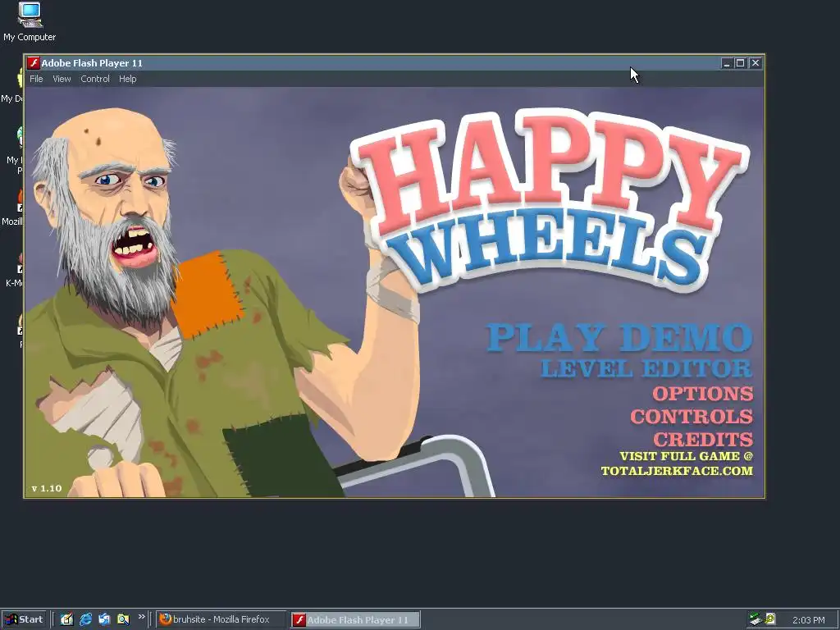840x630 pixels.
Task: Open the LEVEL EDITOR
Action: pyautogui.click(x=646, y=368)
